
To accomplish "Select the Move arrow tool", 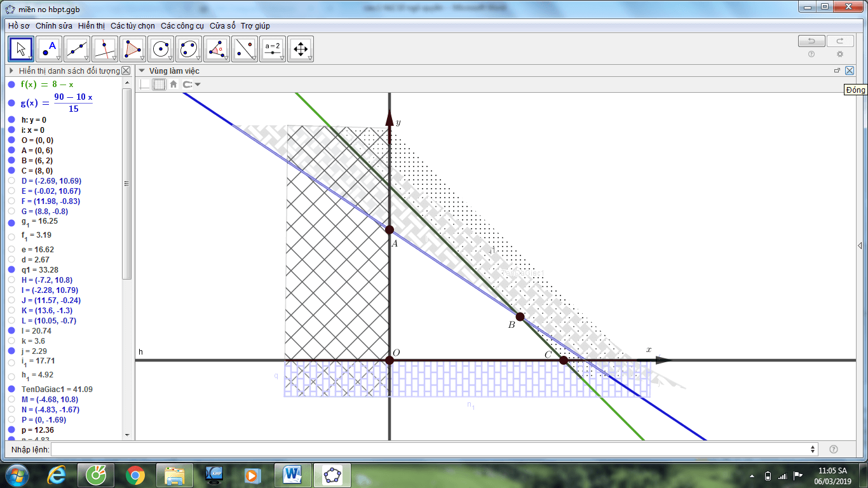I will click(21, 49).
